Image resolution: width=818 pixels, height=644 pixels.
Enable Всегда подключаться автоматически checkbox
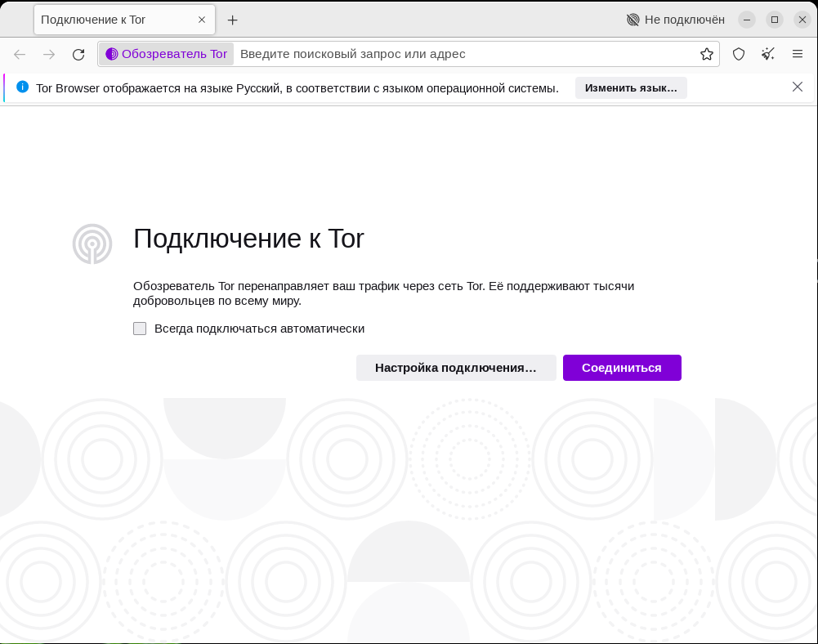(140, 329)
